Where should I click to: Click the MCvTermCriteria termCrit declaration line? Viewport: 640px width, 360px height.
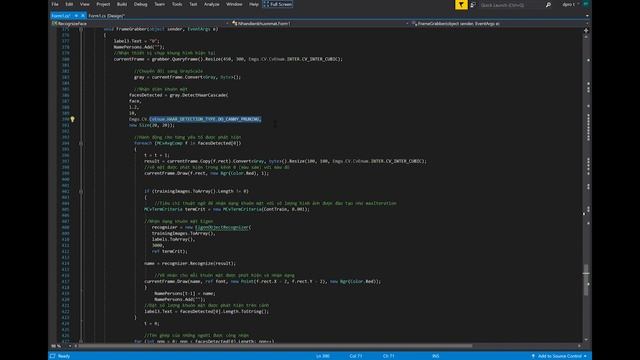point(227,209)
